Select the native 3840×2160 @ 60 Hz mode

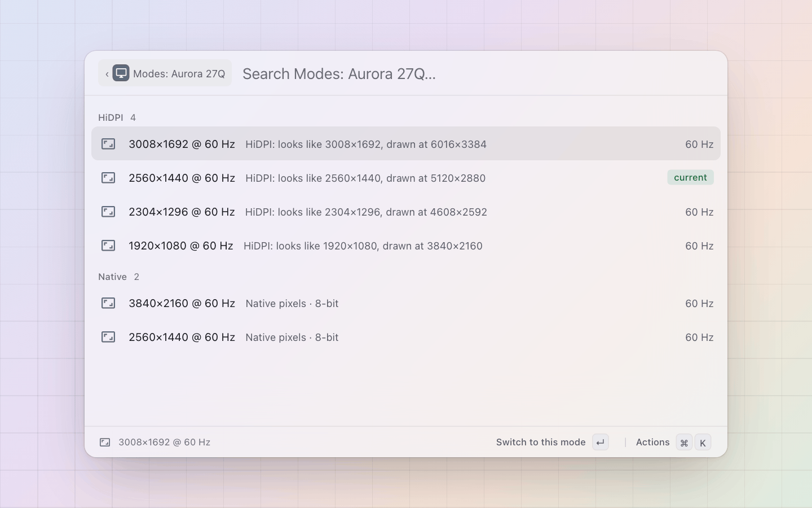pos(406,303)
